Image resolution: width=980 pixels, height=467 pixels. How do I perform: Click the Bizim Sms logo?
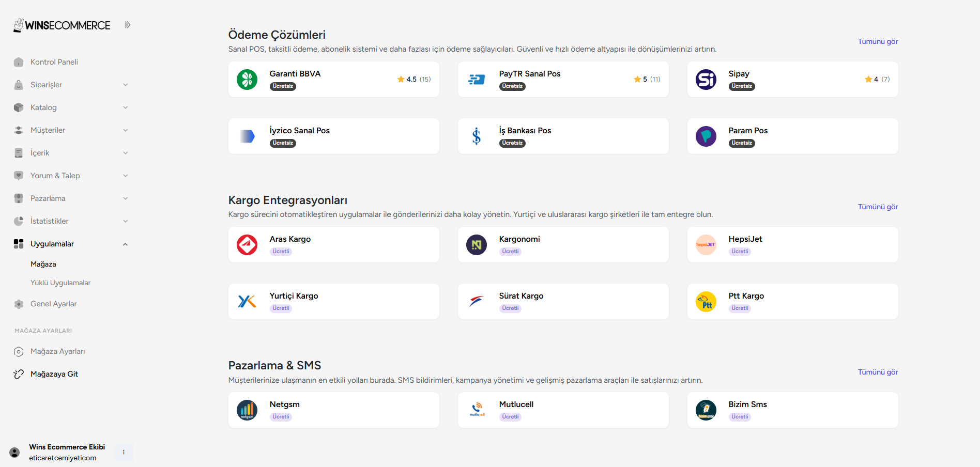pos(706,410)
